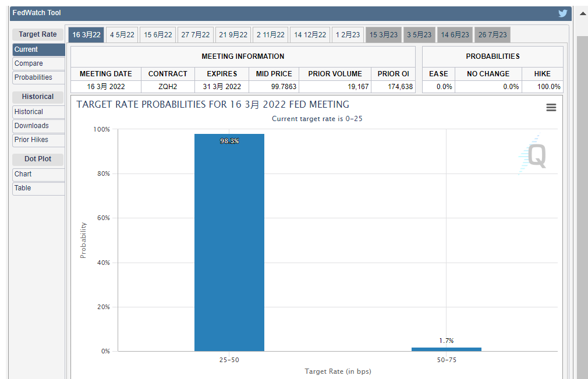Screen dimensions: 588x379
Task: Select the 3 5月23 meeting tab
Action: pyautogui.click(x=419, y=35)
